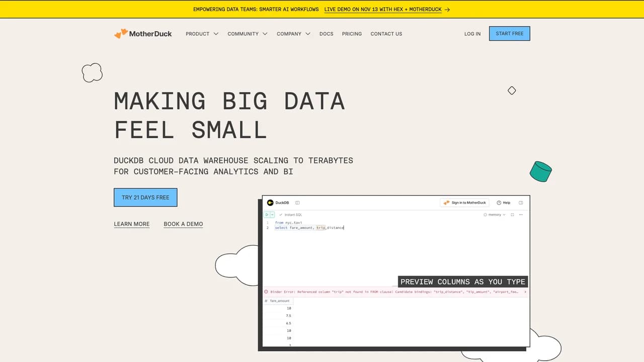
Task: Click the fullscreen expand icon in the editor
Action: point(512,215)
